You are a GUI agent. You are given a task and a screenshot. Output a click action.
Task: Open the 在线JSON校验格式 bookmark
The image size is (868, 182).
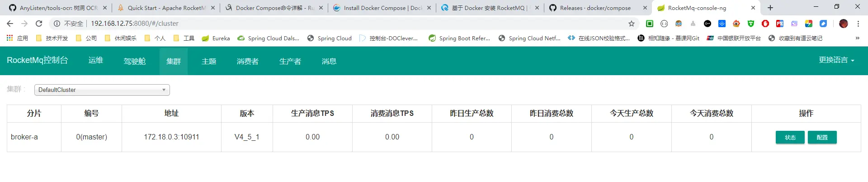pyautogui.click(x=599, y=38)
